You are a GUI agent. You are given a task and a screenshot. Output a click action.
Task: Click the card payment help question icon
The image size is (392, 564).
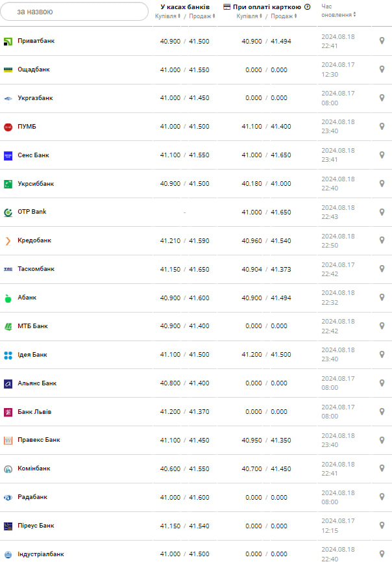[307, 7]
